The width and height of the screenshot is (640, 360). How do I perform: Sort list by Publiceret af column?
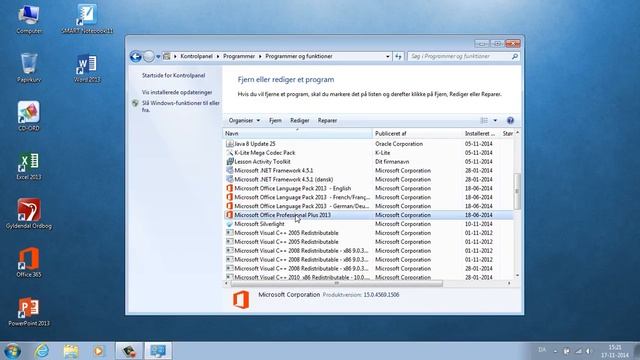click(x=417, y=133)
